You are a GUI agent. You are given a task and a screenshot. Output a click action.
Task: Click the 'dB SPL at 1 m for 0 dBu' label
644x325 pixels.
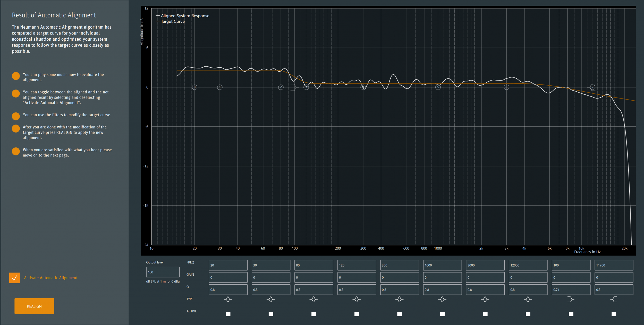point(163,282)
